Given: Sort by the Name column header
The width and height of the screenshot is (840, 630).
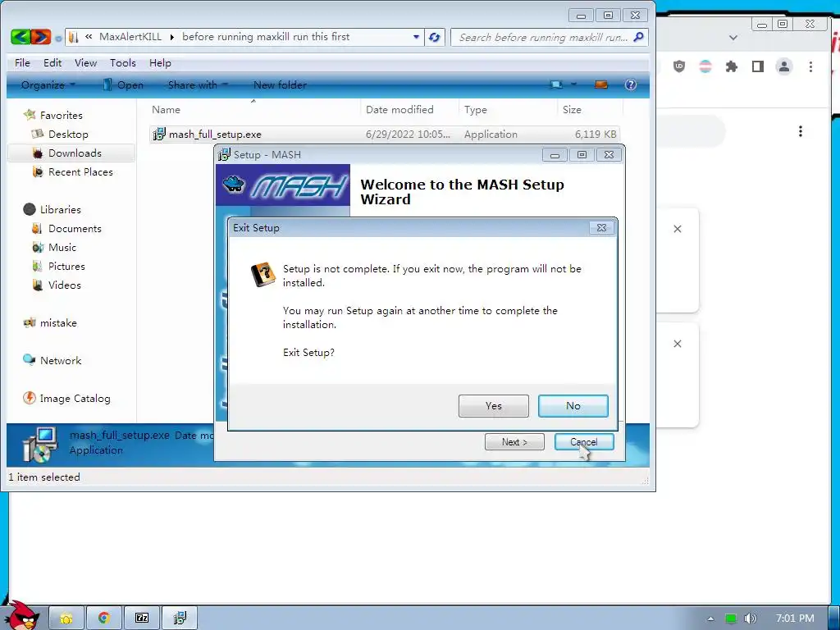Looking at the screenshot, I should point(253,109).
